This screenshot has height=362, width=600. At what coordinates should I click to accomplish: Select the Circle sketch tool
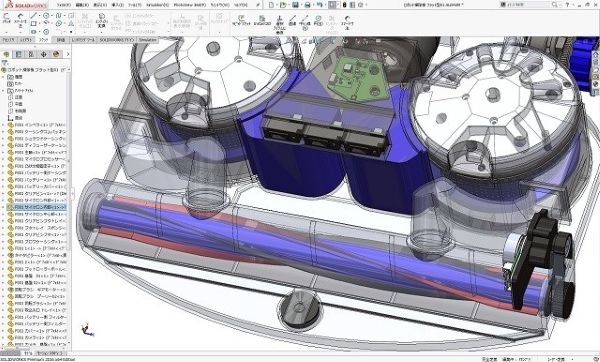pos(46,16)
